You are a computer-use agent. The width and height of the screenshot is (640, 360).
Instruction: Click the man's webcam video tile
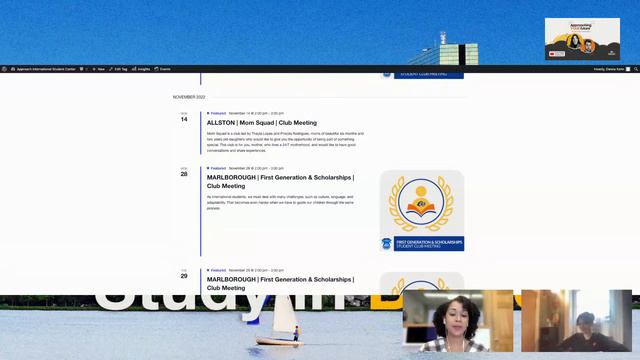pos(576,321)
